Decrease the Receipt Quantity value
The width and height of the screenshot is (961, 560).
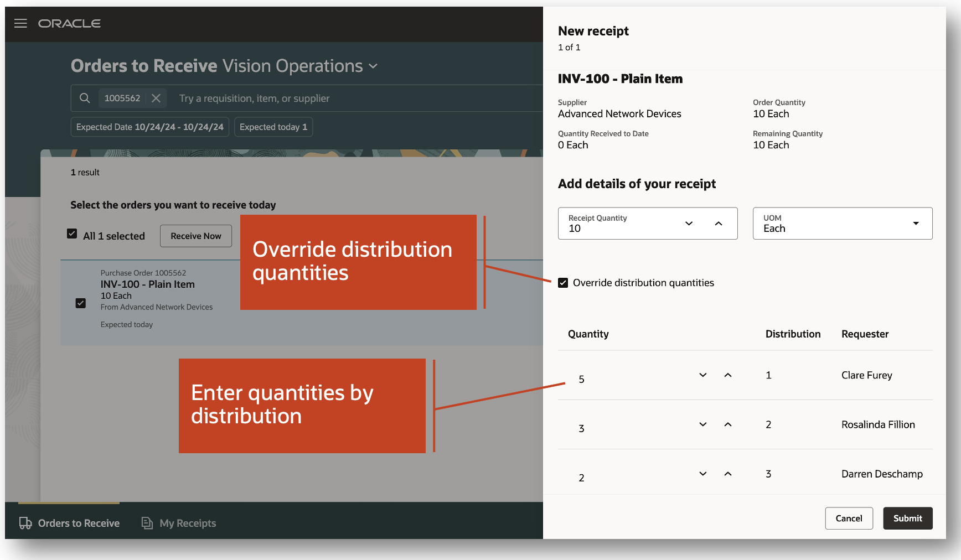tap(689, 224)
